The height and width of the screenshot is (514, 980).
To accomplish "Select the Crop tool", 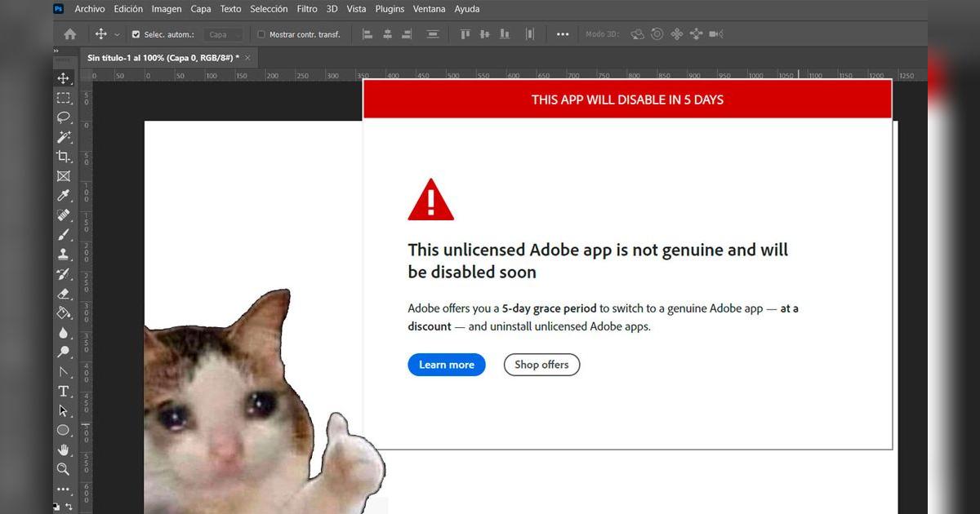I will click(x=64, y=157).
